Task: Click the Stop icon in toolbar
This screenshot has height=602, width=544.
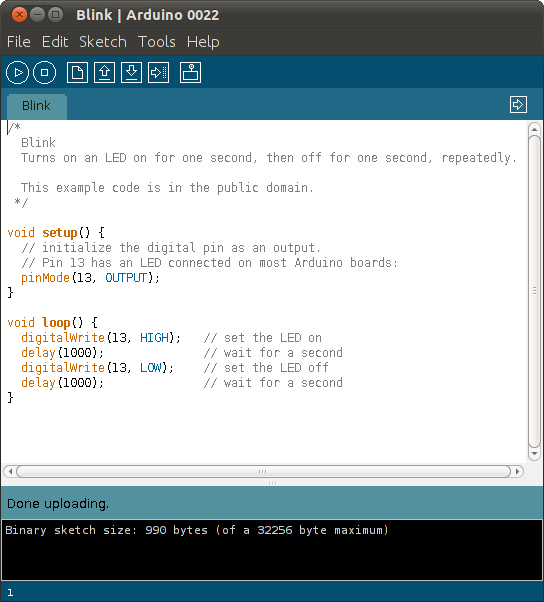Action: click(x=45, y=73)
